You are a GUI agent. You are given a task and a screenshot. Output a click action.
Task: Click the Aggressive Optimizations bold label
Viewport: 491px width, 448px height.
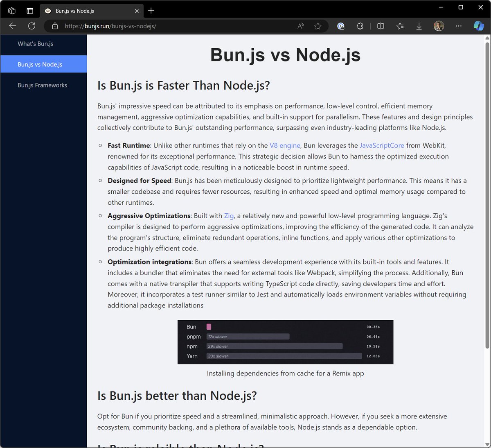pyautogui.click(x=149, y=216)
